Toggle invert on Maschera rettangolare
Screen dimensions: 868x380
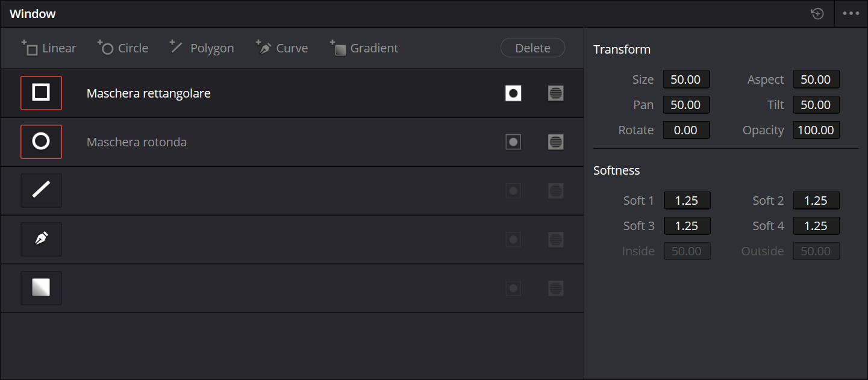pos(513,93)
